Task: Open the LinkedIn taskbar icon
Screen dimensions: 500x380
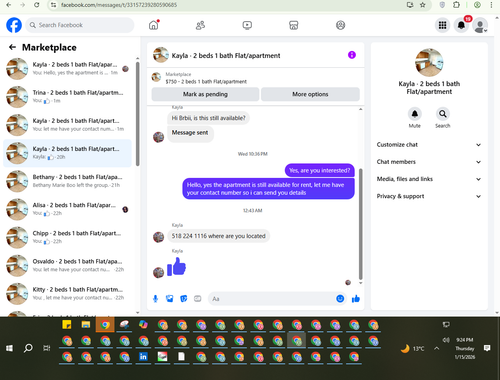Action: [x=143, y=357]
